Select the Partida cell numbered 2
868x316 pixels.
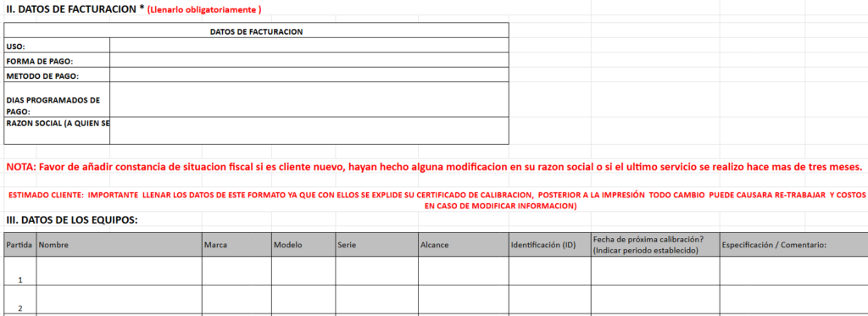[20, 299]
